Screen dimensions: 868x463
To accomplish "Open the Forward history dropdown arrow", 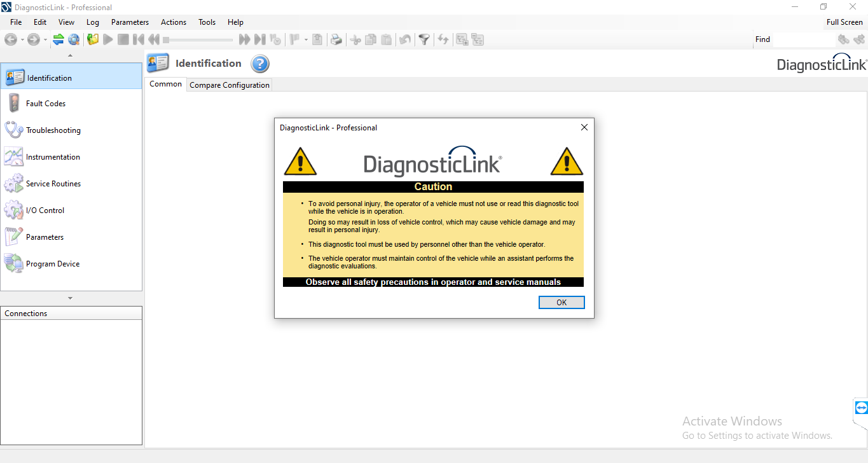I will (x=45, y=39).
